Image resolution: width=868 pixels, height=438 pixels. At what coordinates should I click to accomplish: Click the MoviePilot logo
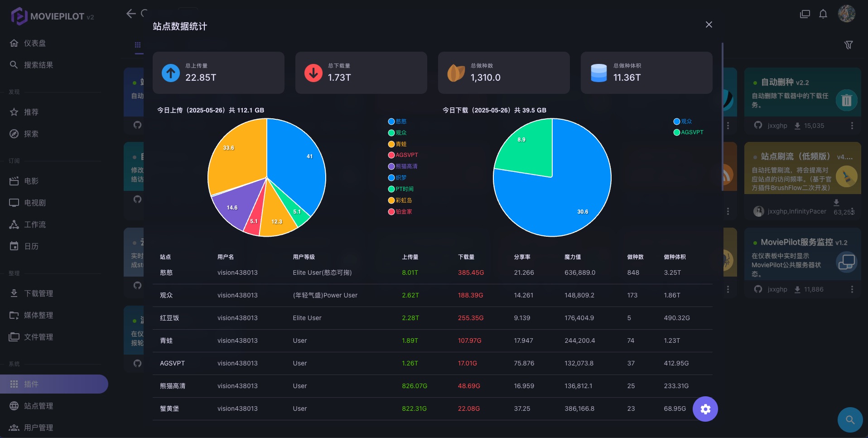pos(52,16)
